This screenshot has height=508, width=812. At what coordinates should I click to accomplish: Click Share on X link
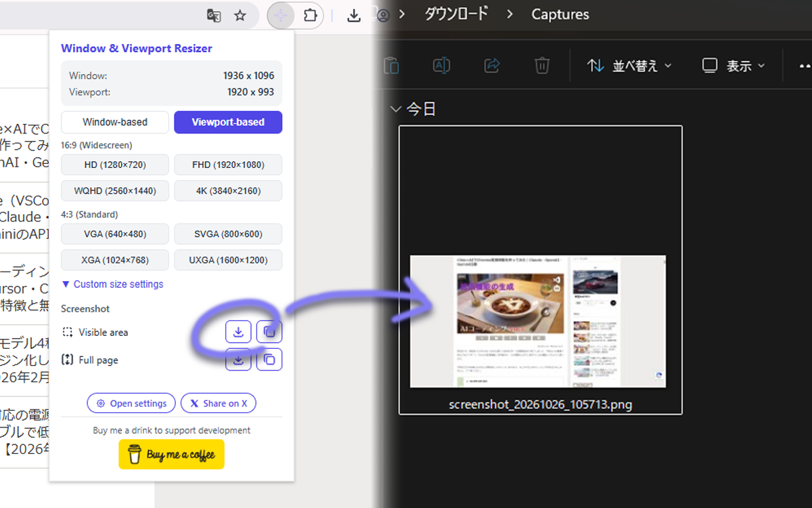point(218,403)
